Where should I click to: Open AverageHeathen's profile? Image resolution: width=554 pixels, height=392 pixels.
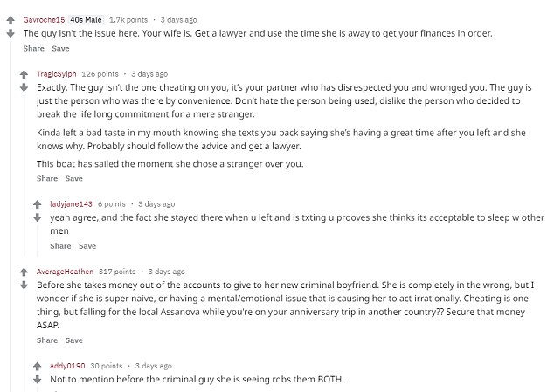coord(65,272)
